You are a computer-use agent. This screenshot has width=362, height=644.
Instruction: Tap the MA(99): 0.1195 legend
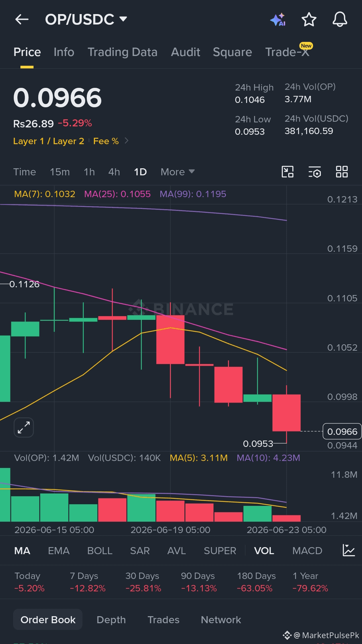click(193, 194)
